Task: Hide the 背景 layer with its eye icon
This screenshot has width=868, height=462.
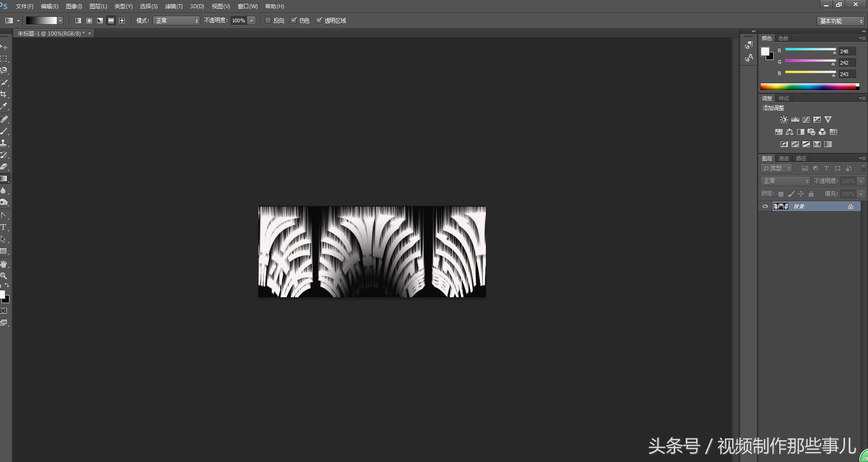Action: tap(765, 207)
